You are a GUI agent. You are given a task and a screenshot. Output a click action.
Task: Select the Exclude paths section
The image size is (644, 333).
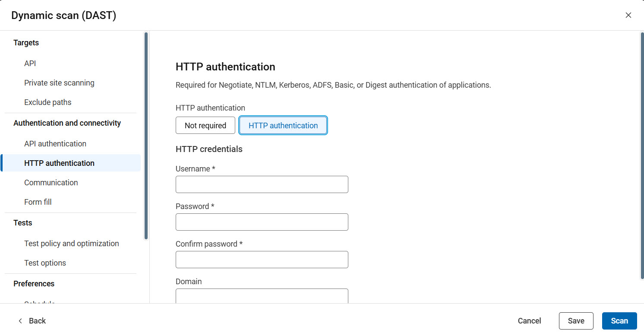(47, 102)
